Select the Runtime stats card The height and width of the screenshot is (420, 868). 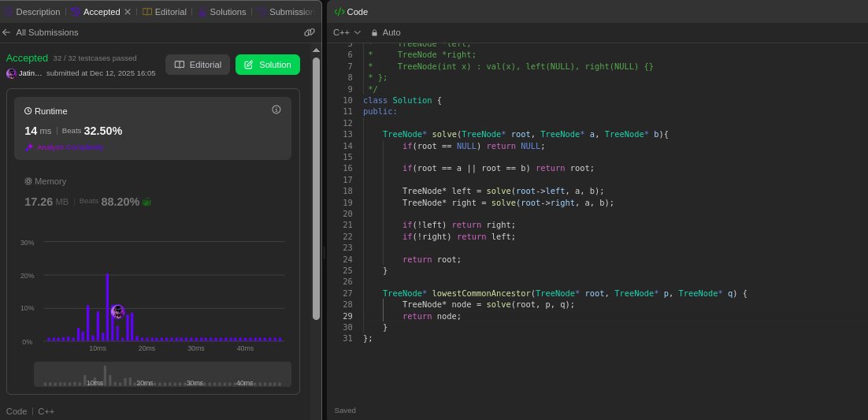[152, 128]
